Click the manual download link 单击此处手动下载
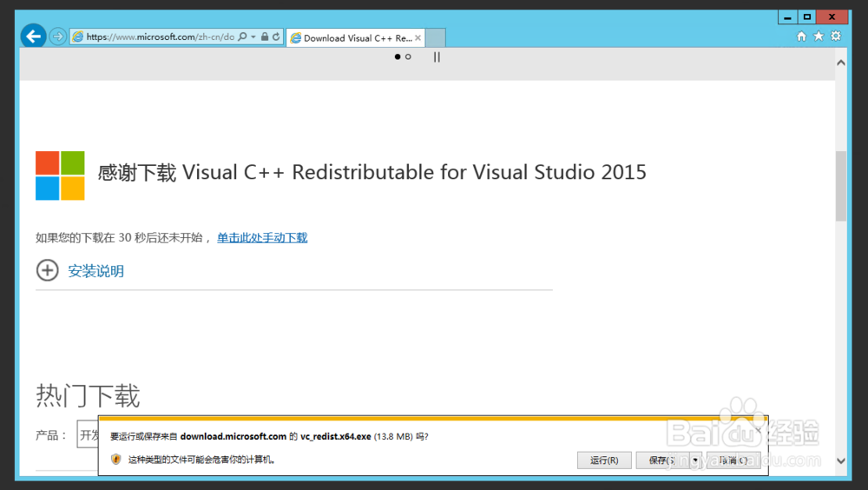Image resolution: width=868 pixels, height=490 pixels. click(x=262, y=238)
